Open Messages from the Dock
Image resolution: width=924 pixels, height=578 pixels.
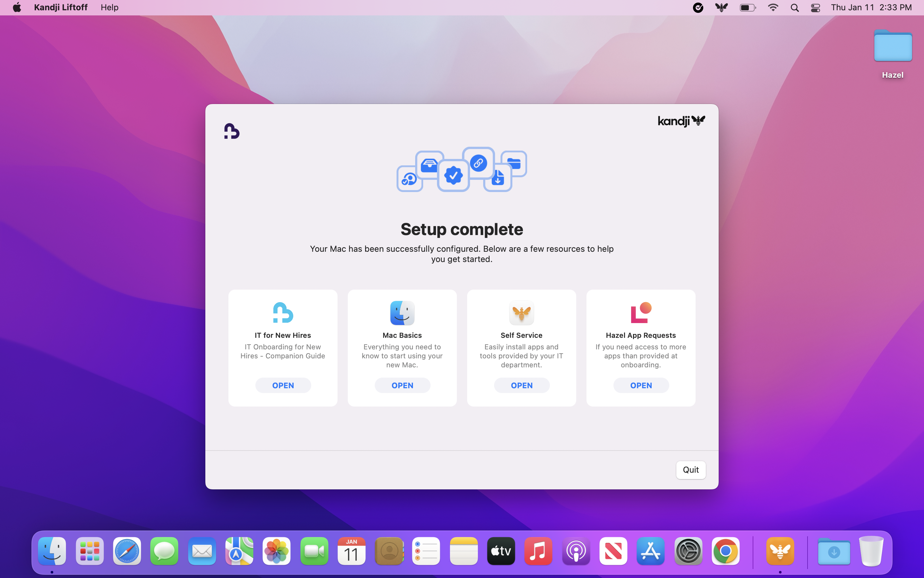164,551
